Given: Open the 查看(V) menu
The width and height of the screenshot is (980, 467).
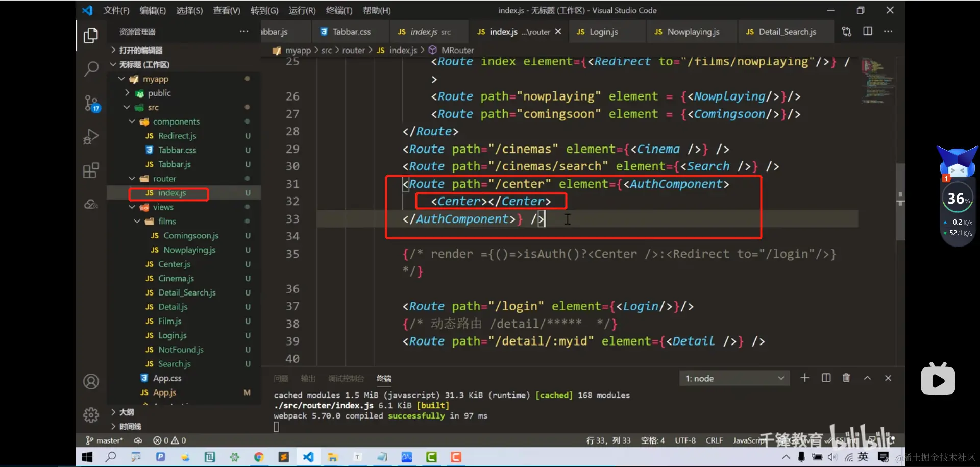Looking at the screenshot, I should point(227,10).
